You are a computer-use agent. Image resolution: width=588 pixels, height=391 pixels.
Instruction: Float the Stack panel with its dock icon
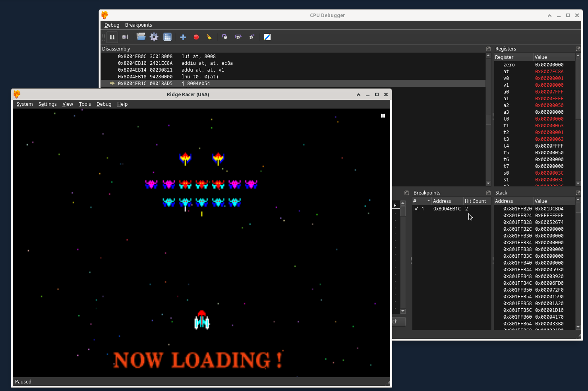(x=578, y=193)
